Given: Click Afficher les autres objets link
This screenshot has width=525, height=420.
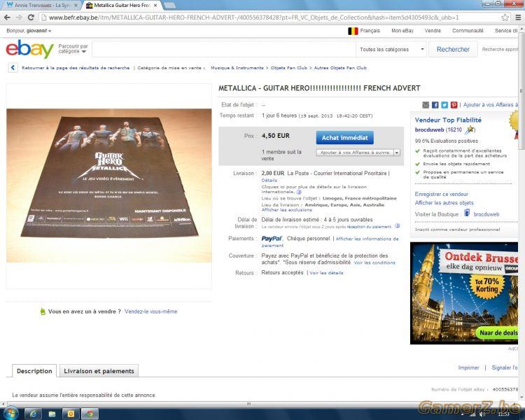Looking at the screenshot, I should [444, 202].
